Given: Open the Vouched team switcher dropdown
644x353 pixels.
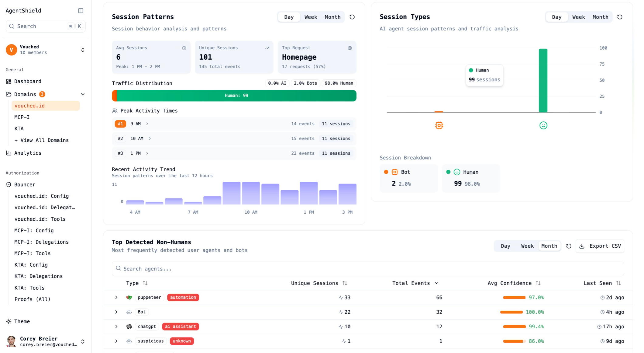Looking at the screenshot, I should tap(83, 50).
